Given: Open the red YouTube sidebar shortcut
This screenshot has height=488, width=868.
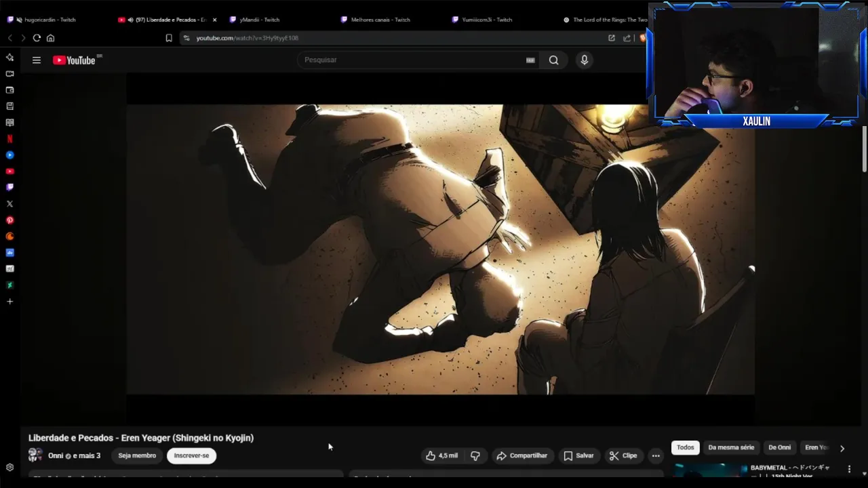Looking at the screenshot, I should 9,171.
